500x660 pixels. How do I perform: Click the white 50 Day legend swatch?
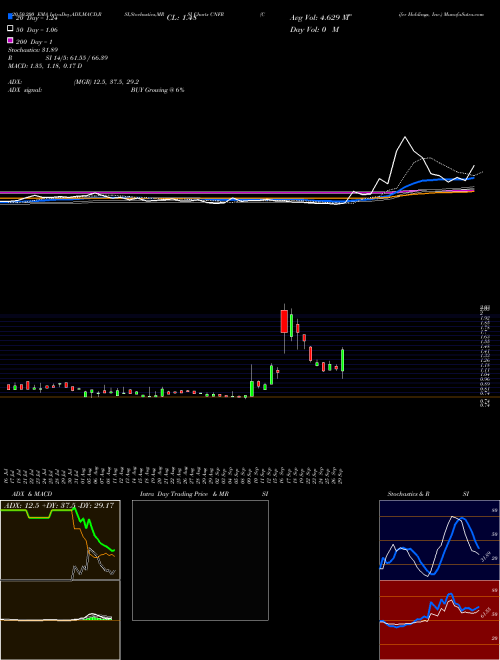click(10, 28)
